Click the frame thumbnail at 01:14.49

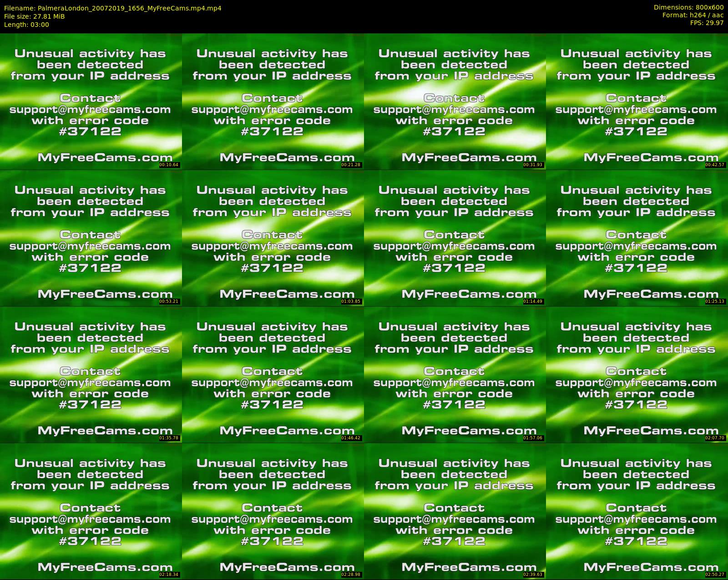click(455, 238)
